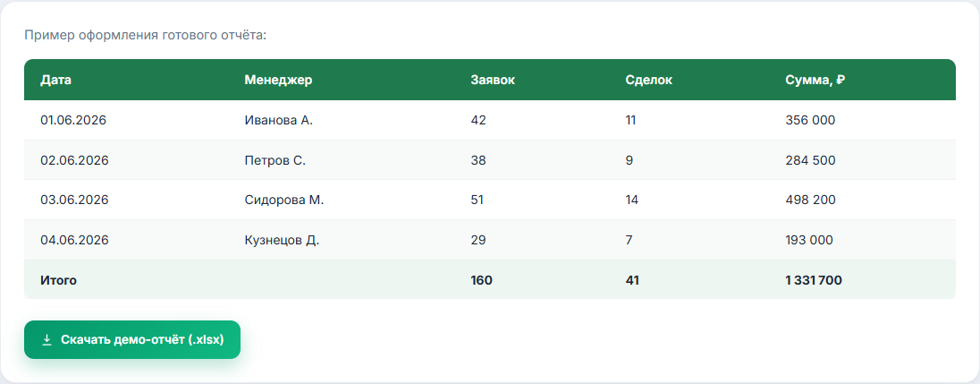Click the Кузнецов Д. manager cell
The height and width of the screenshot is (384, 980).
282,240
